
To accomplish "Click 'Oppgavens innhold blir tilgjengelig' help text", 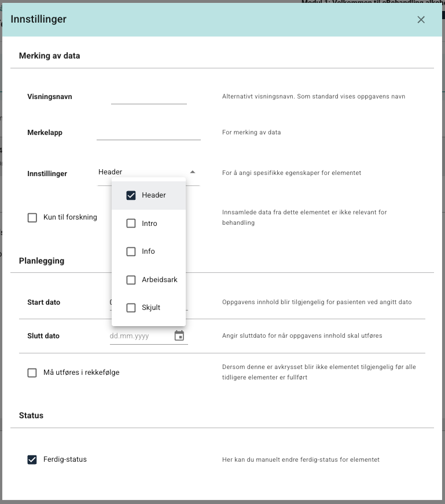I will coord(317,302).
